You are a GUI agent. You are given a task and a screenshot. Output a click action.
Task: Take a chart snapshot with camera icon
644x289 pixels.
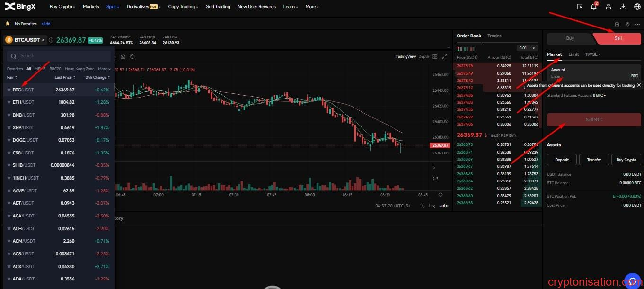[123, 57]
